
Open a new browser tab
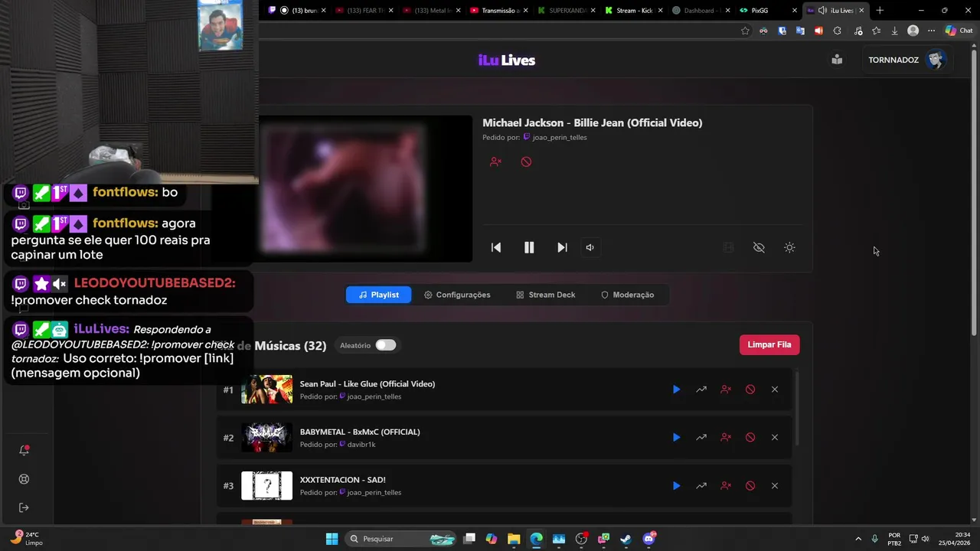(x=880, y=11)
